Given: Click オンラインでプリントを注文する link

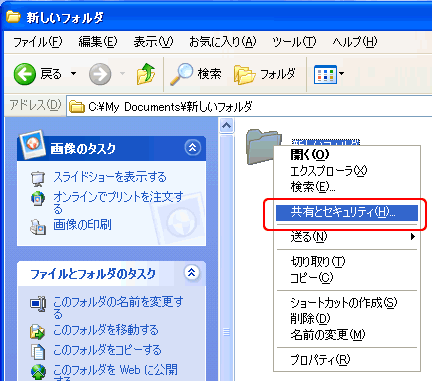Looking at the screenshot, I should [x=118, y=203].
